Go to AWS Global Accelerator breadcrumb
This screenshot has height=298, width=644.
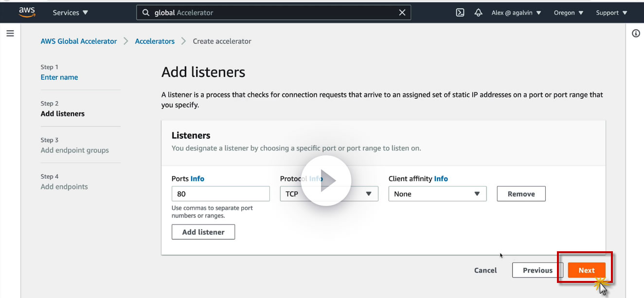point(79,41)
